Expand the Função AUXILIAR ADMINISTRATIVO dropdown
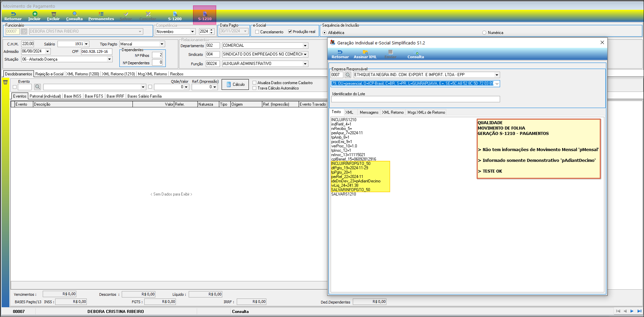Image resolution: width=644 pixels, height=317 pixels. tap(305, 64)
